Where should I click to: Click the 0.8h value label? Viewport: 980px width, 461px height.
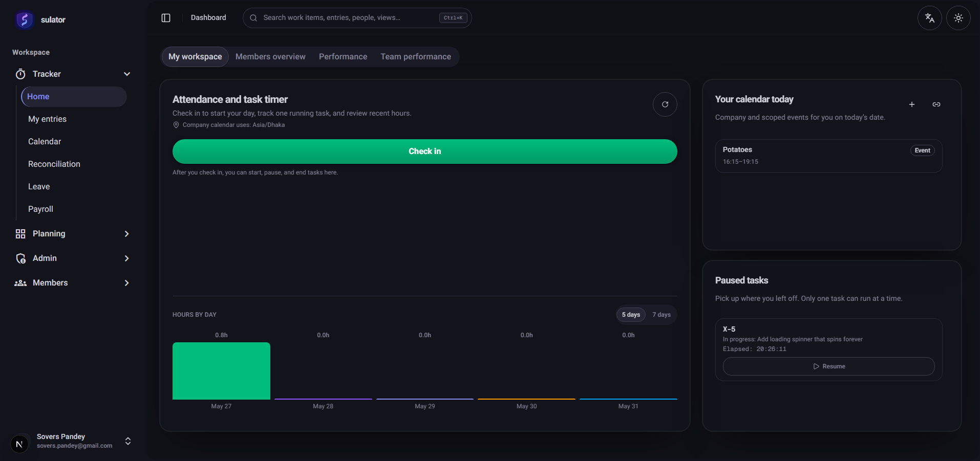(x=221, y=336)
